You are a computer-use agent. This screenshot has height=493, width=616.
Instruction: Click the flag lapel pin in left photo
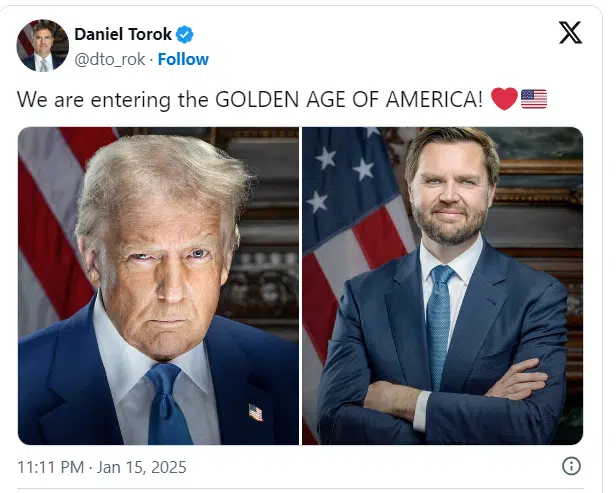point(256,412)
